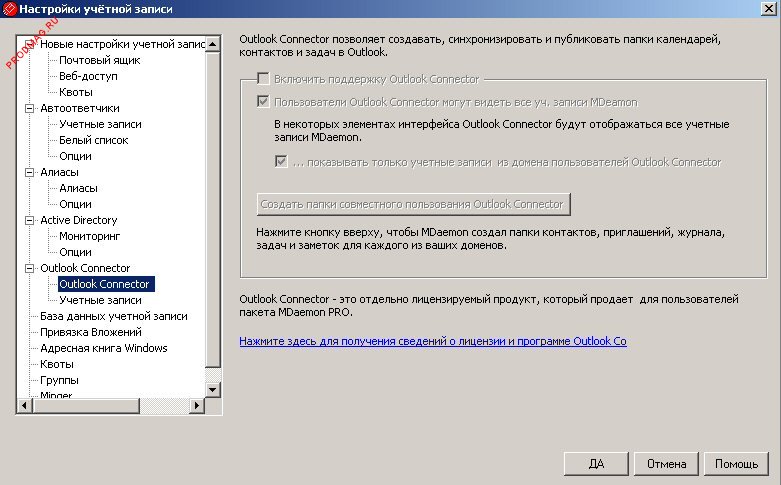
Task: Open the Outlook Connector license info link
Action: [432, 341]
